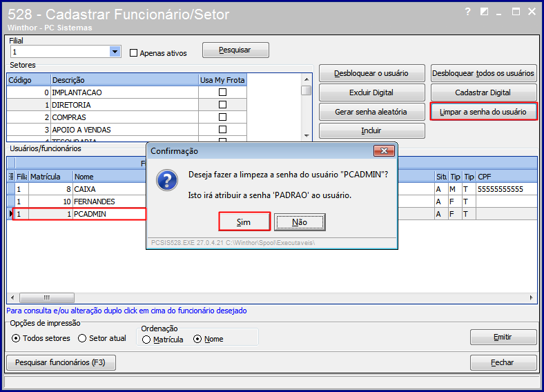
Task: Check Usa My Frota for IMPLANTACAO
Action: 223,92
